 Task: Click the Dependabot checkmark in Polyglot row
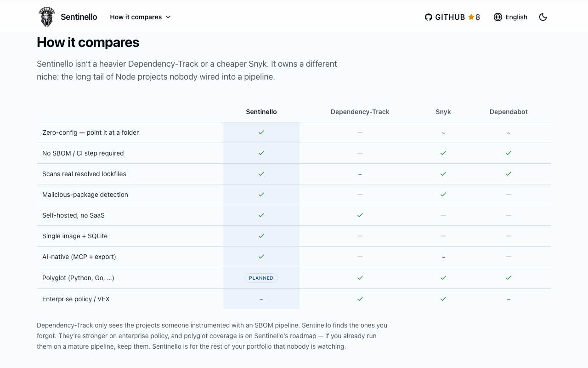[509, 278]
